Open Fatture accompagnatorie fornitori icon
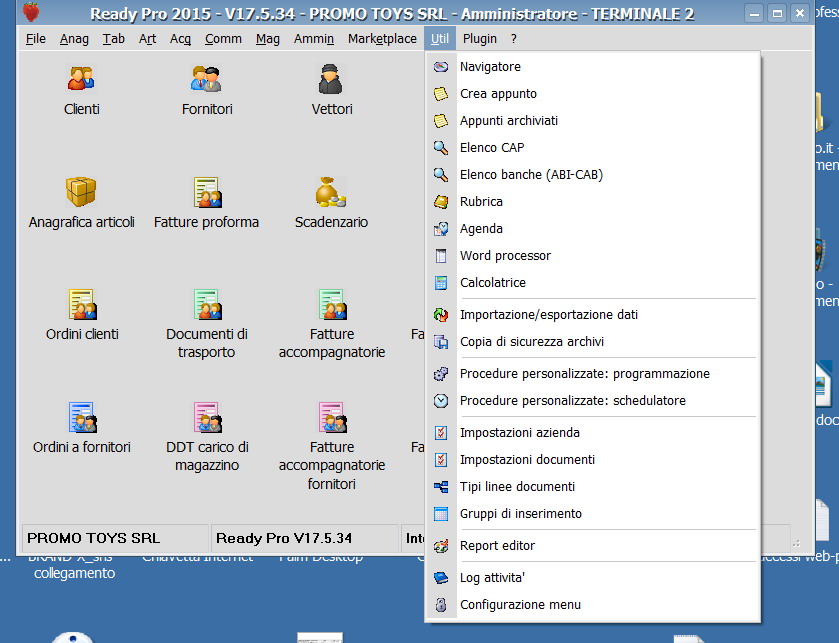839x643 pixels. (332, 417)
